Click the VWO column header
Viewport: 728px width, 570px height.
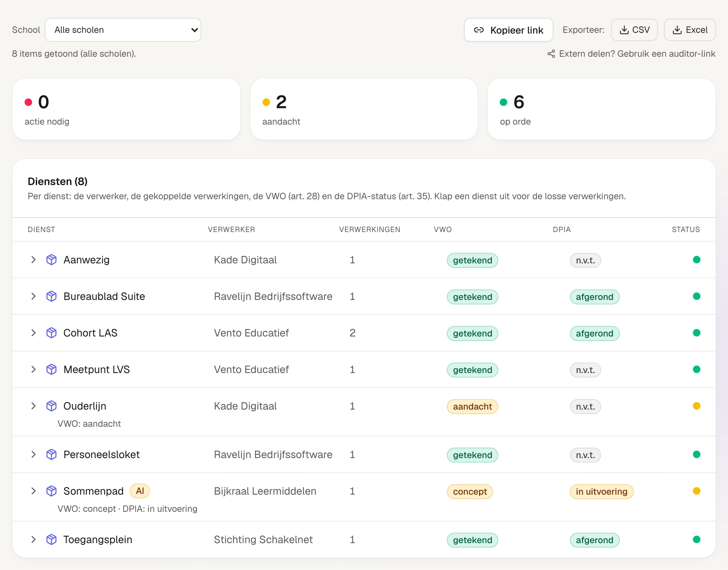click(x=443, y=230)
